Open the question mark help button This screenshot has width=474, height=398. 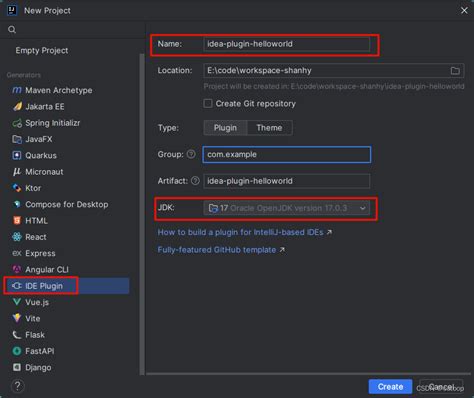(18, 386)
